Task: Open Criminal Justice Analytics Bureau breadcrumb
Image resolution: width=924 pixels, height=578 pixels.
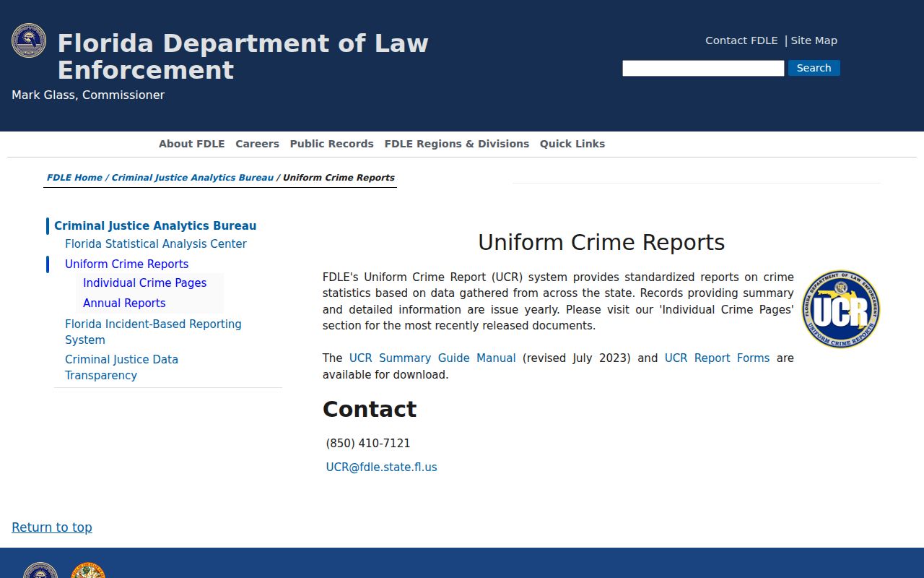Action: coord(193,178)
